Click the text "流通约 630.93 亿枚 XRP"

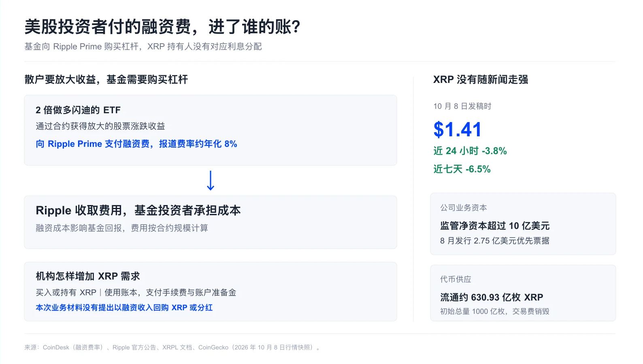492,297
